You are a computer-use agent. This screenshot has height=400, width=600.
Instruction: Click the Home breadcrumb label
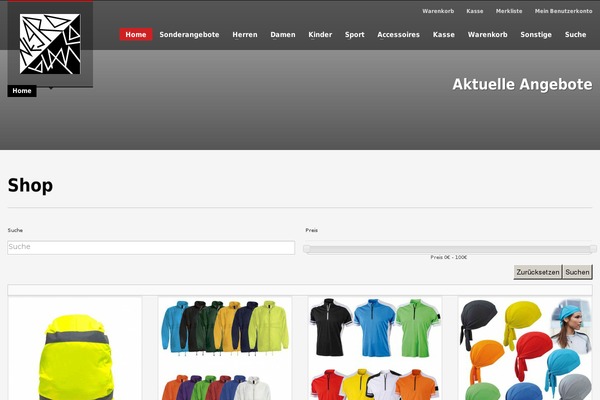click(22, 91)
